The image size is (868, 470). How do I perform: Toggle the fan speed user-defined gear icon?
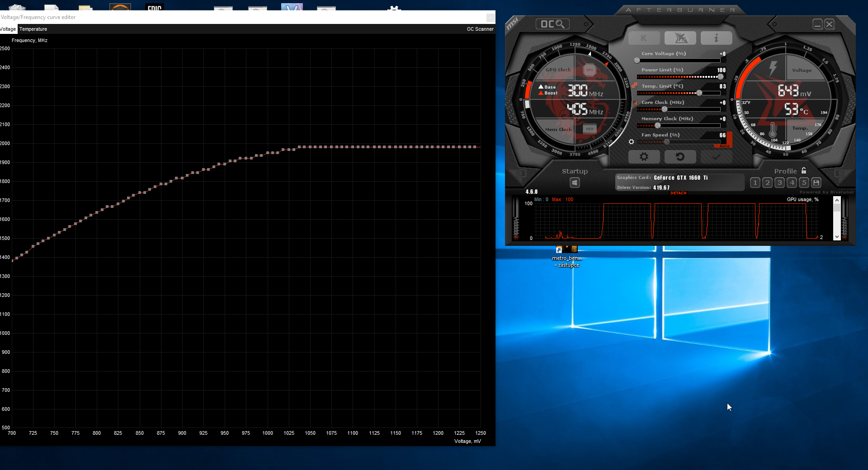[x=632, y=142]
